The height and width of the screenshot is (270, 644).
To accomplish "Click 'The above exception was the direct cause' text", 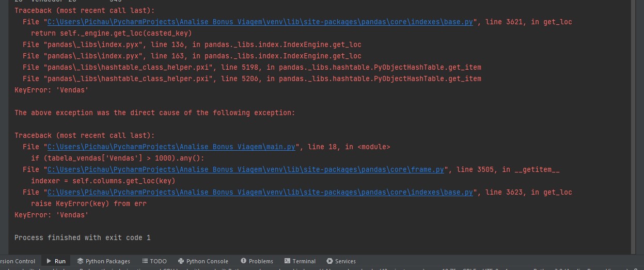I will click(155, 113).
